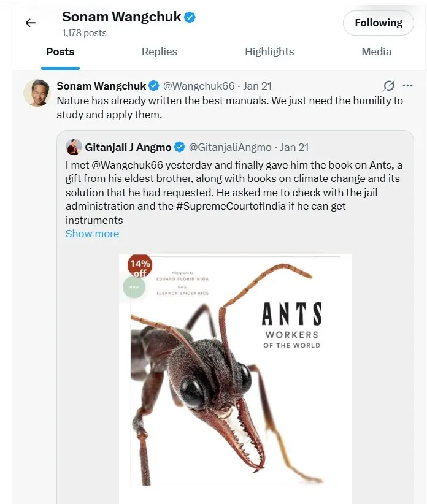
Task: Click the red 14% off badge
Action: tap(139, 266)
